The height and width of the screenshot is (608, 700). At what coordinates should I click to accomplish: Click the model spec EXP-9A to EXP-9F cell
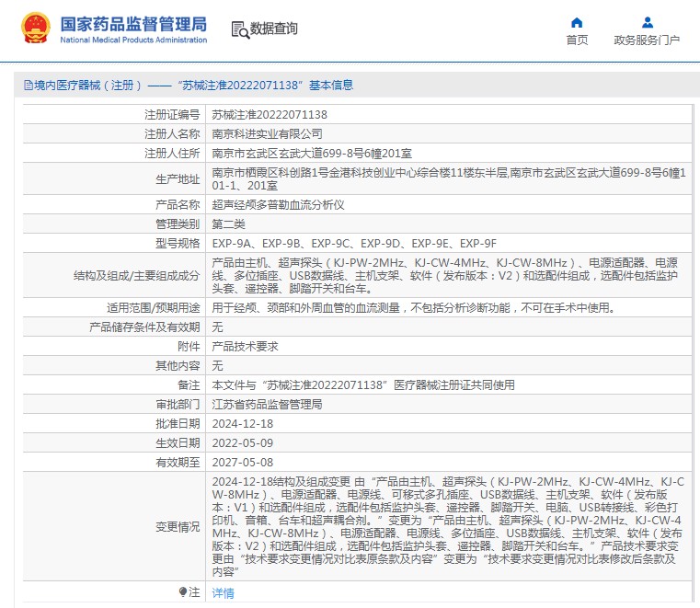354,243
